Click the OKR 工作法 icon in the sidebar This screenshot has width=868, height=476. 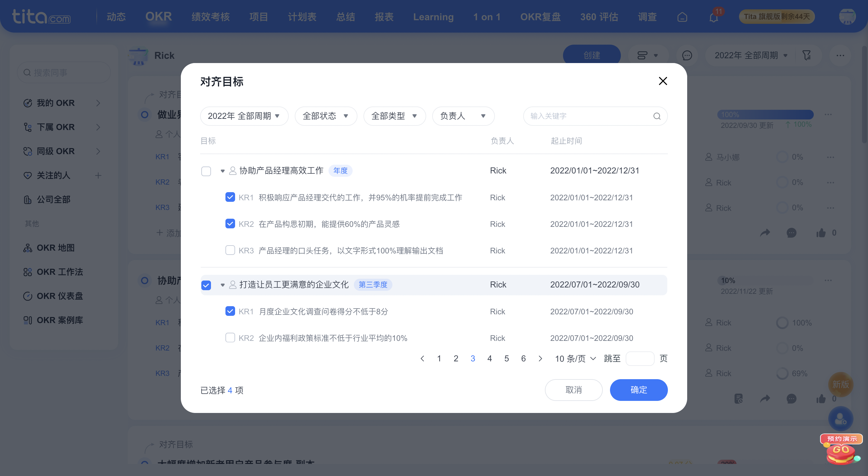(x=28, y=272)
